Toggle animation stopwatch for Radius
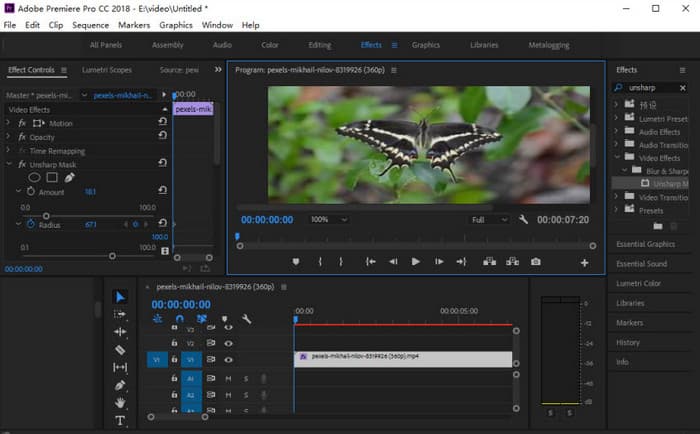Viewport: 700px width, 434px height. (x=30, y=224)
